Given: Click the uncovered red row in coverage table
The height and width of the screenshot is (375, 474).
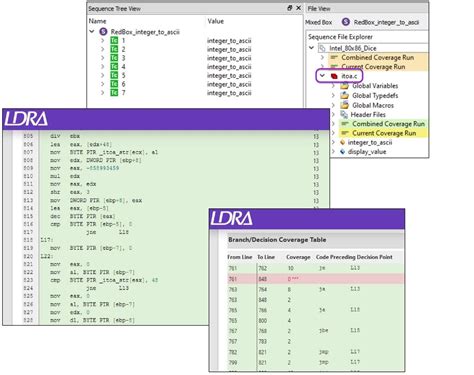Looking at the screenshot, I should (x=316, y=279).
